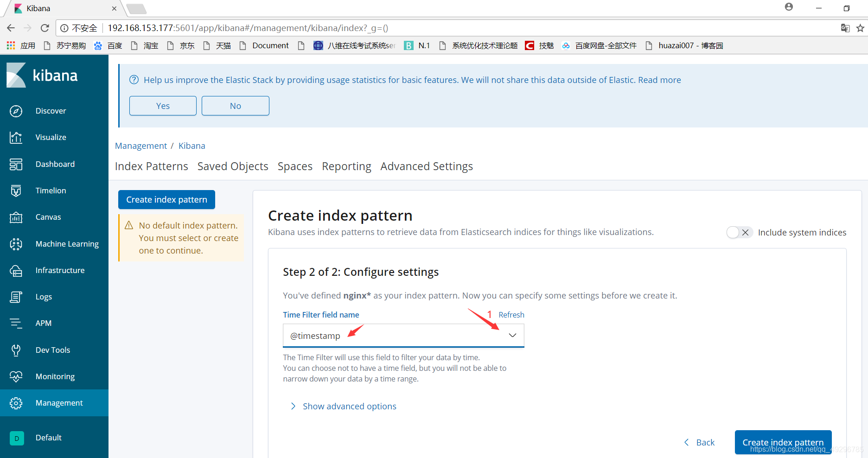Viewport: 868px width, 458px height.
Task: Click 'No default index pattern.' warning text
Action: click(188, 225)
